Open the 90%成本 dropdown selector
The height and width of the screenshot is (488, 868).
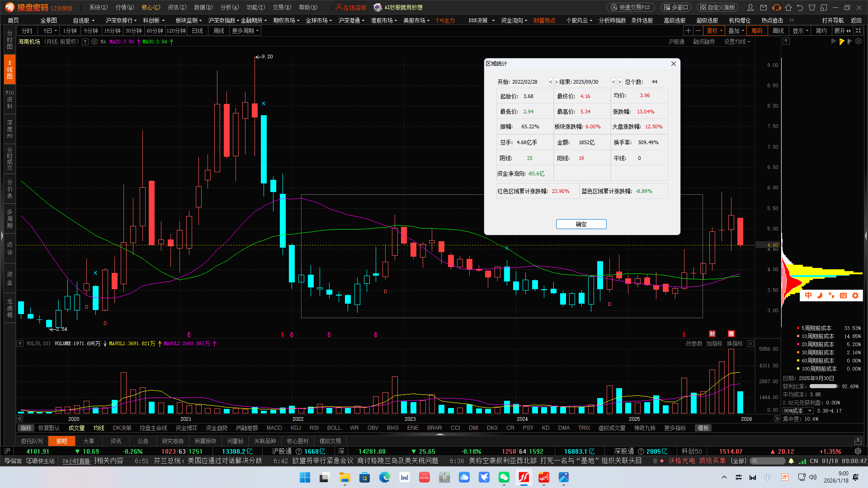point(798,411)
